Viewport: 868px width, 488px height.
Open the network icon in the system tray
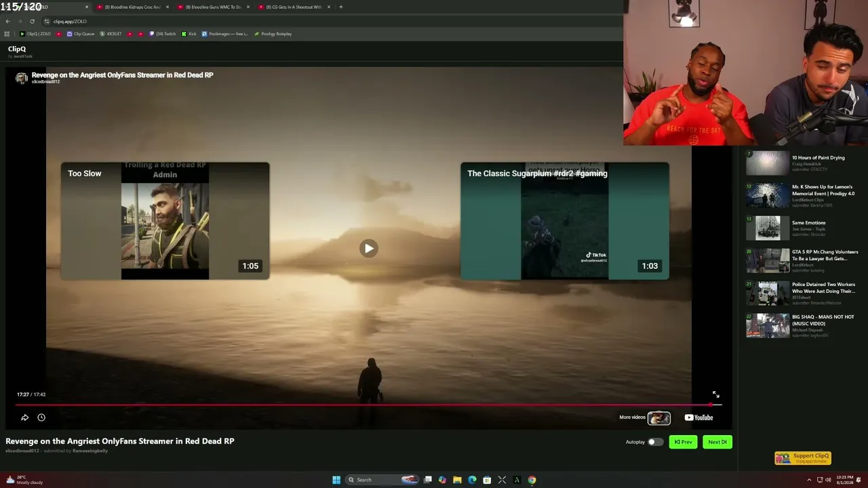click(x=820, y=480)
